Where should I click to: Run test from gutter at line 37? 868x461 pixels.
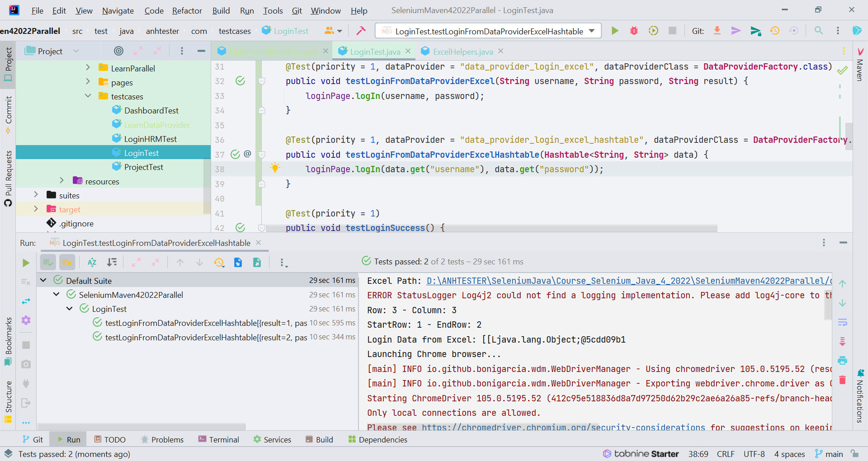tap(235, 155)
